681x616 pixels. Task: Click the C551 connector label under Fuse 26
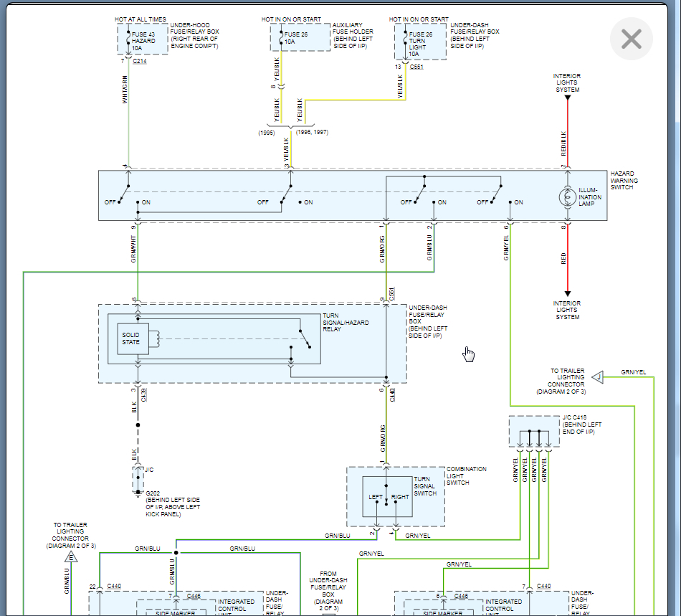(416, 67)
